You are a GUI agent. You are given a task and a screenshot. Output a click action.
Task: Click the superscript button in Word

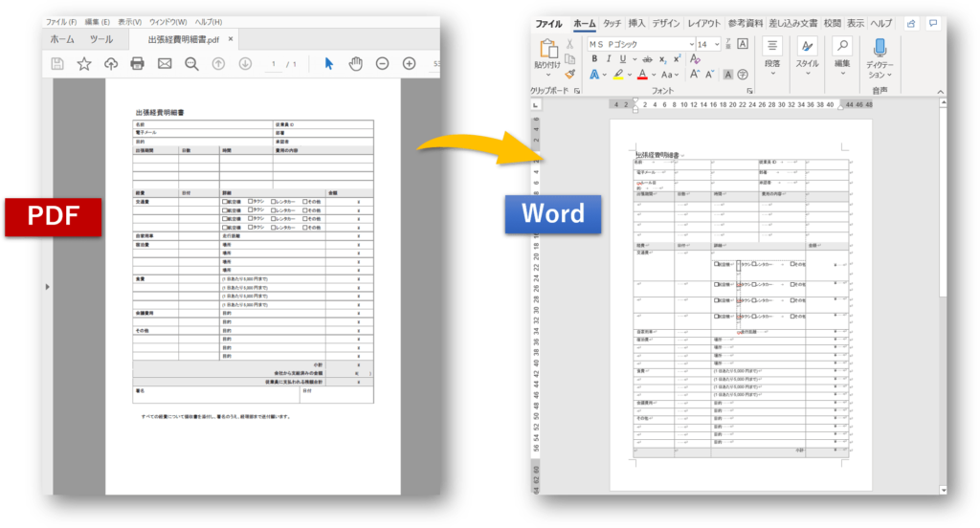point(676,59)
